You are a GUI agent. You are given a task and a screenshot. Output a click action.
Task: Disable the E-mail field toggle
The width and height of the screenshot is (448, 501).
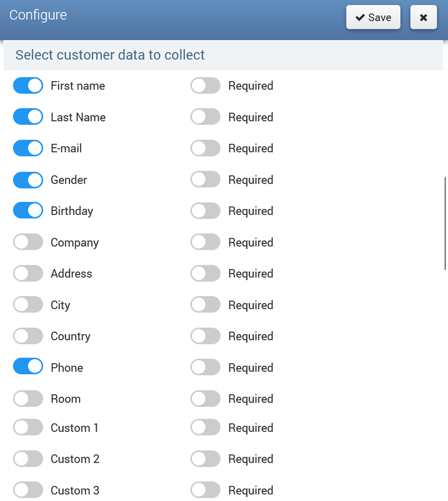[28, 148]
